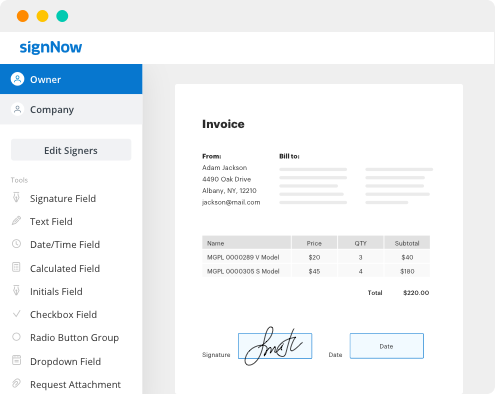Click the orange window close dot
Screen dimensions: 495x394
coord(23,16)
